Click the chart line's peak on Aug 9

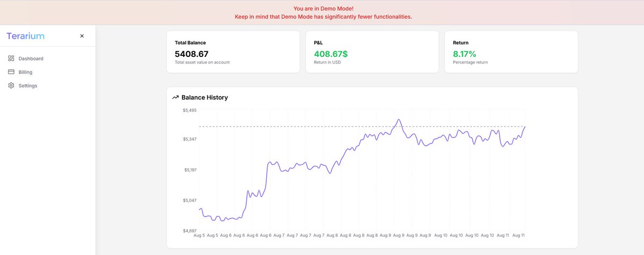point(398,120)
